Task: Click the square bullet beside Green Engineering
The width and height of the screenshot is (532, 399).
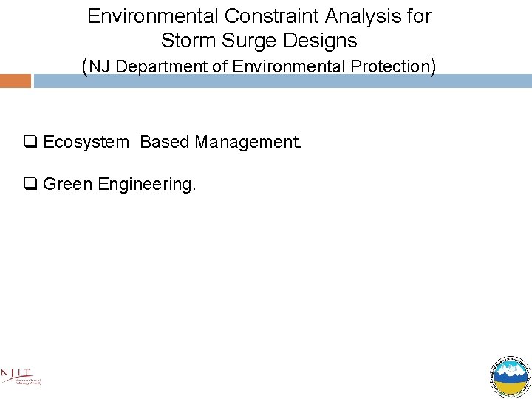Action: [34, 184]
